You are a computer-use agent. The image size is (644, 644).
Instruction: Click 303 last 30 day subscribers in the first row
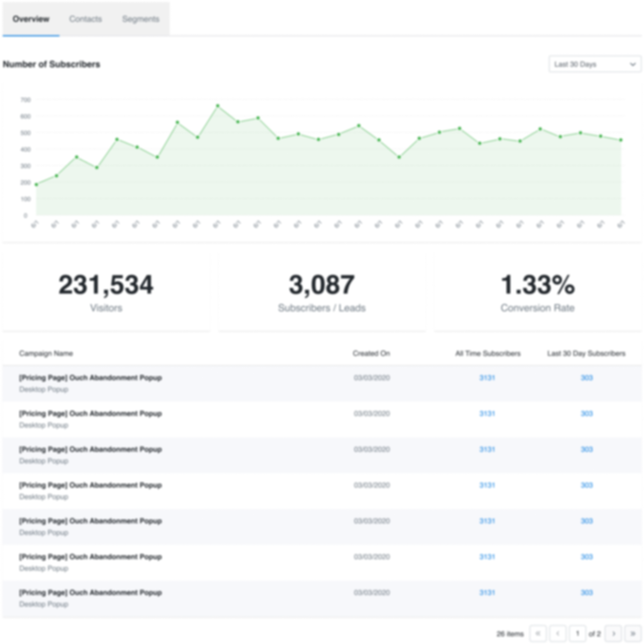[587, 378]
